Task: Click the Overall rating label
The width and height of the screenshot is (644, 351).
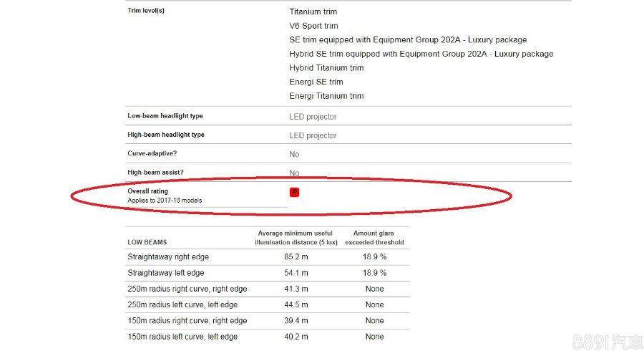Action: 147,191
